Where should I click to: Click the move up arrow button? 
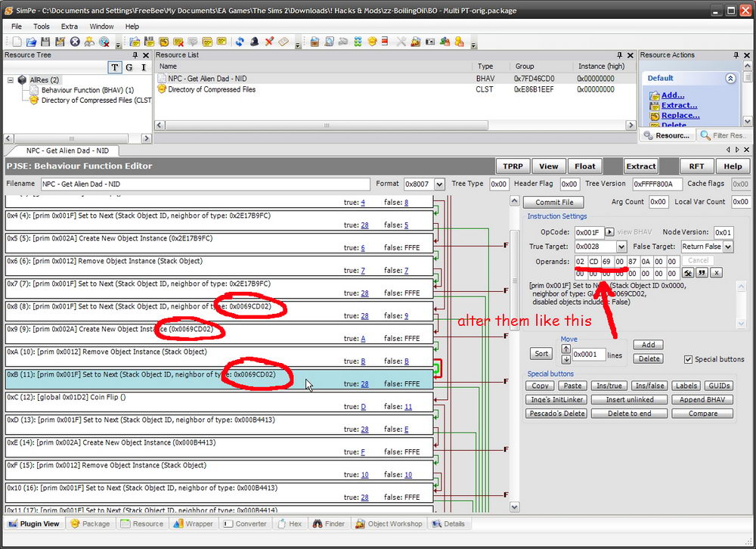[x=565, y=349]
